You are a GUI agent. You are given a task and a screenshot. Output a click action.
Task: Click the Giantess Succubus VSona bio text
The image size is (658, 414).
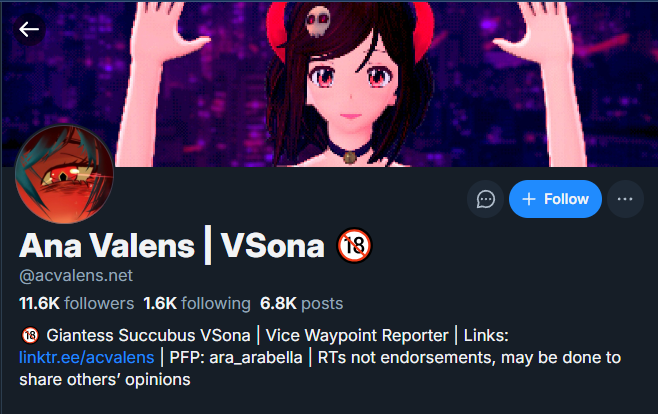pyautogui.click(x=148, y=336)
